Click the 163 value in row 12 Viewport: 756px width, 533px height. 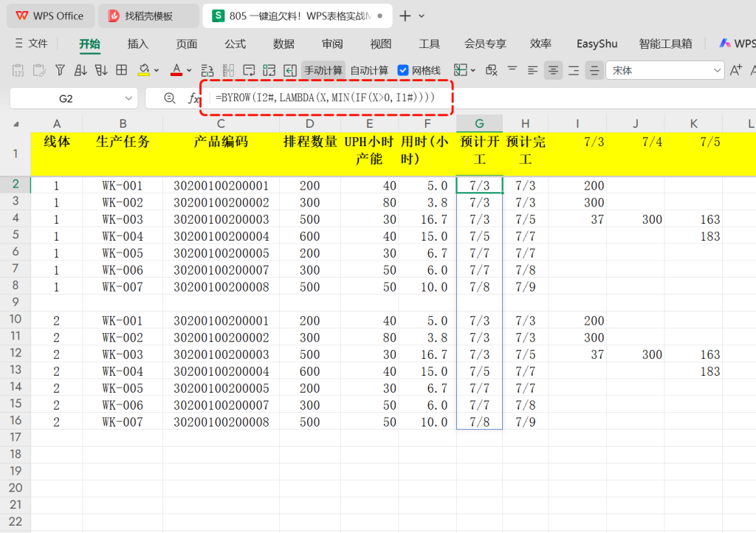pos(709,354)
